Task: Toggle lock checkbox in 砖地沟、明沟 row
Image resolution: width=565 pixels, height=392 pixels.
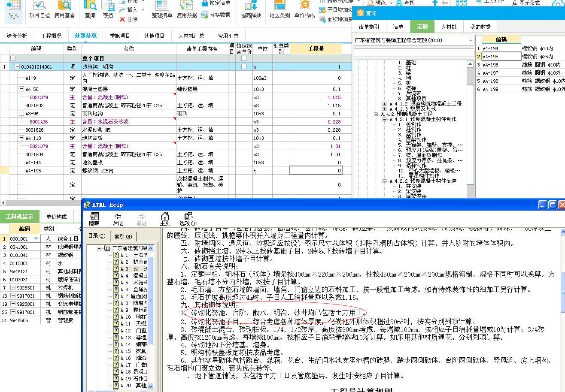Action: [244, 66]
